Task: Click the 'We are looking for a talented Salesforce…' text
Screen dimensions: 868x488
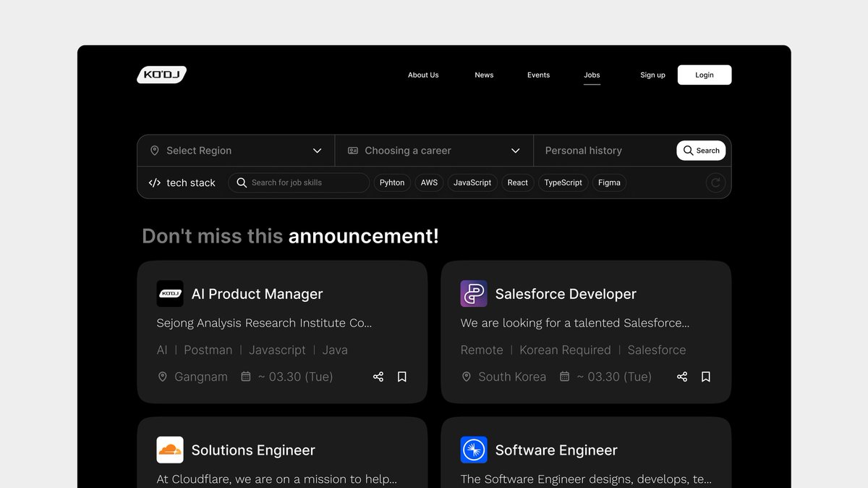Action: point(575,323)
